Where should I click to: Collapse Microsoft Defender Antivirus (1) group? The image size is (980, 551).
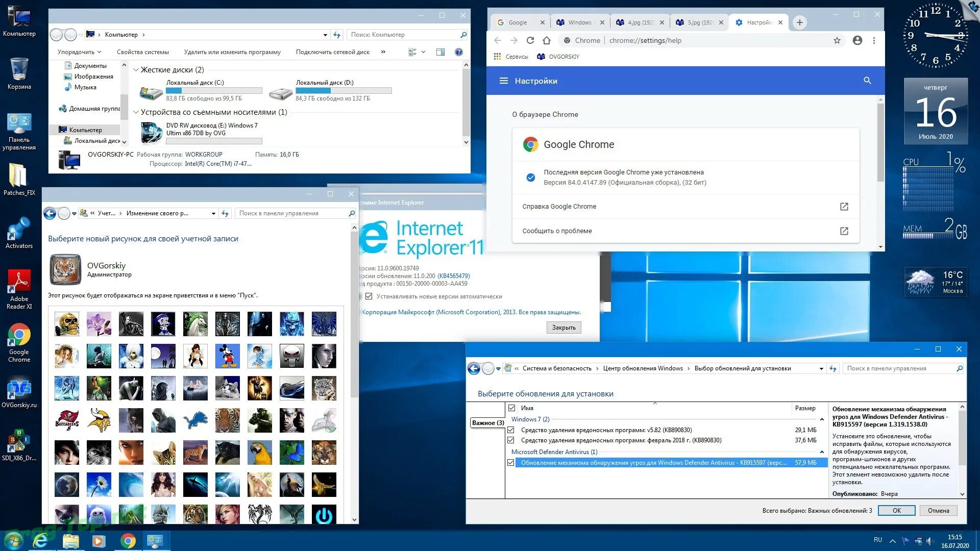pos(822,452)
